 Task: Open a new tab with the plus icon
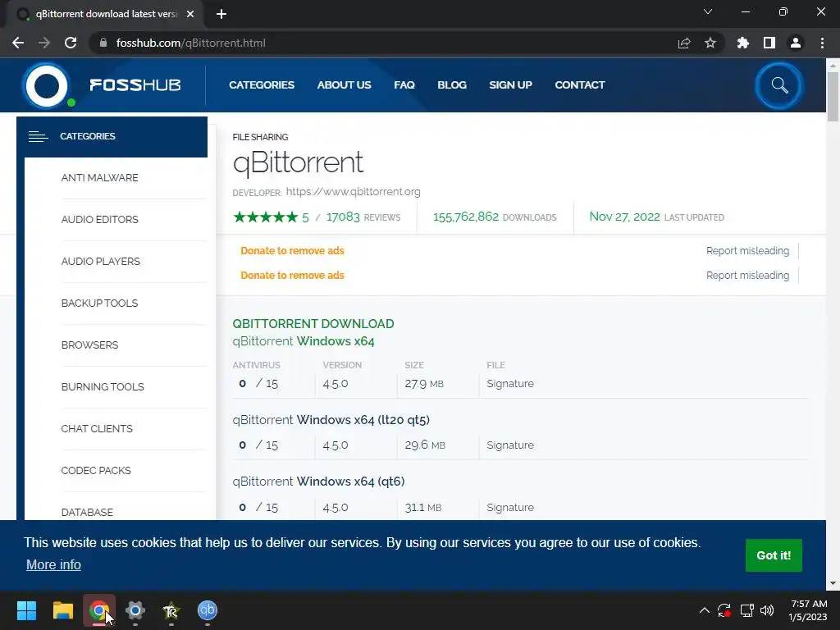pyautogui.click(x=221, y=14)
